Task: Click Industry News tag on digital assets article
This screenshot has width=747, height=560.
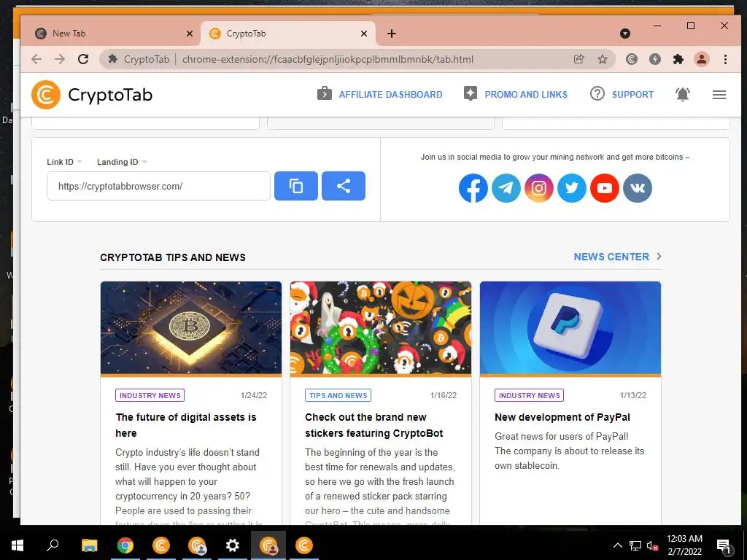Action: click(150, 395)
